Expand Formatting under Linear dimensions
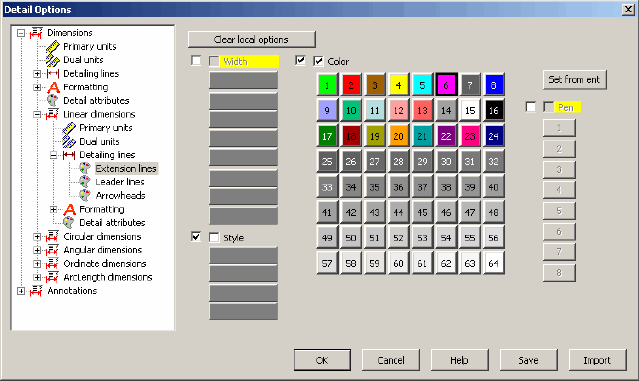 53,209
